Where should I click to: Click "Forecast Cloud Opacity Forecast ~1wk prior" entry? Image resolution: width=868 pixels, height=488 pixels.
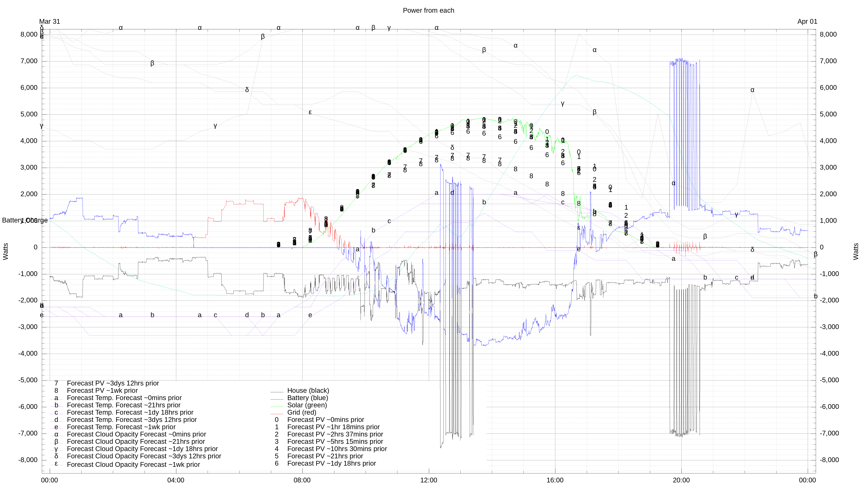[133, 464]
